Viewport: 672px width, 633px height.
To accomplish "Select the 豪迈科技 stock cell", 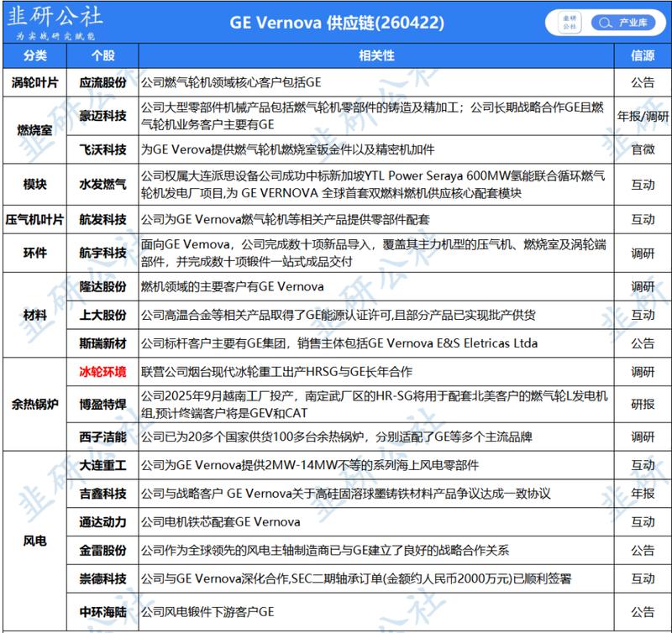I will 102,116.
